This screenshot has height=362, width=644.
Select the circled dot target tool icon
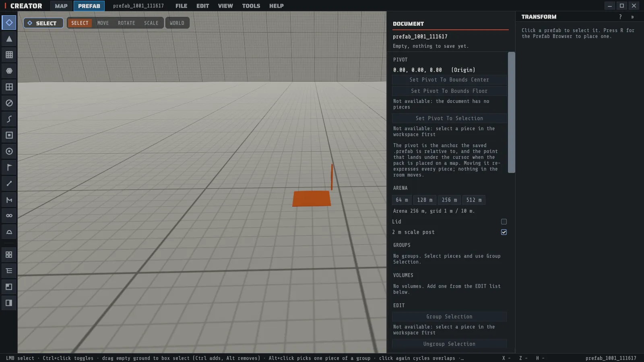click(9, 151)
